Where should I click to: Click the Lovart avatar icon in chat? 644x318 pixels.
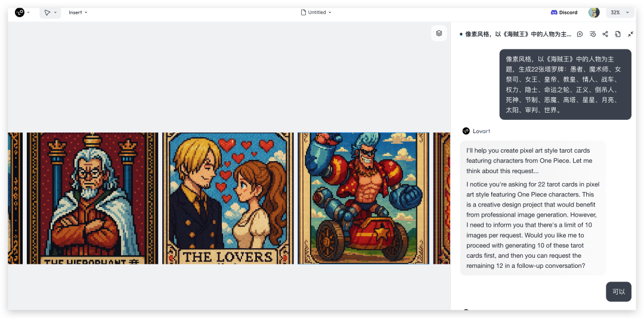point(466,131)
